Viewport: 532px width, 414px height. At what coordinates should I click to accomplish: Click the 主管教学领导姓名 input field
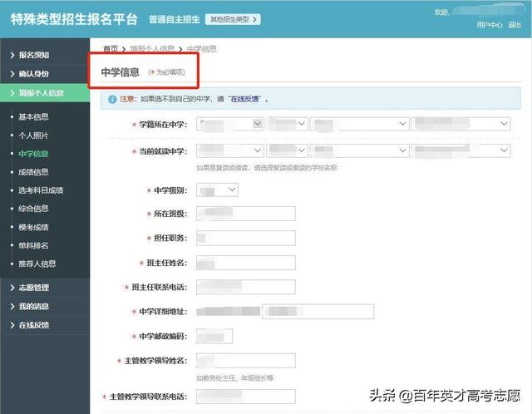pos(246,361)
